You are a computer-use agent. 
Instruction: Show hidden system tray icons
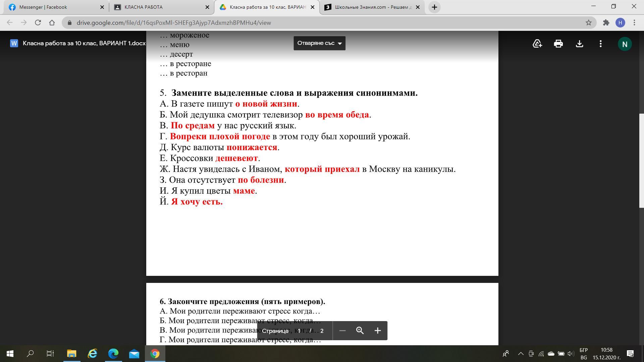coord(521,354)
